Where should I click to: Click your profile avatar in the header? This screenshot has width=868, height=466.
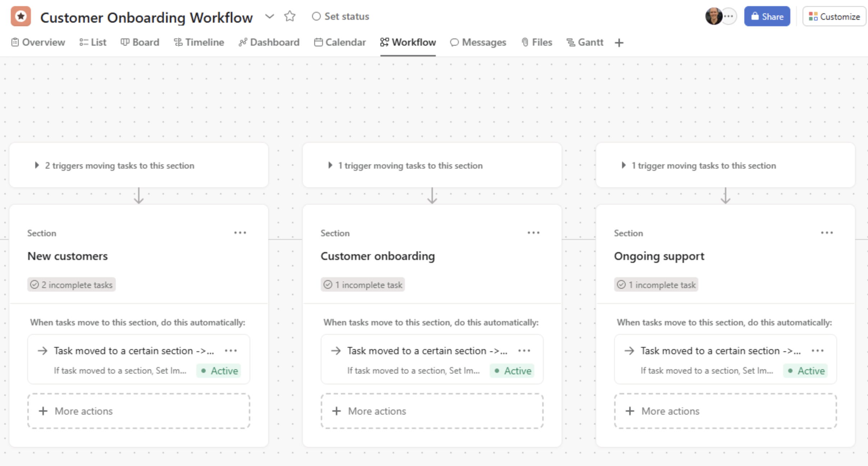pyautogui.click(x=714, y=16)
